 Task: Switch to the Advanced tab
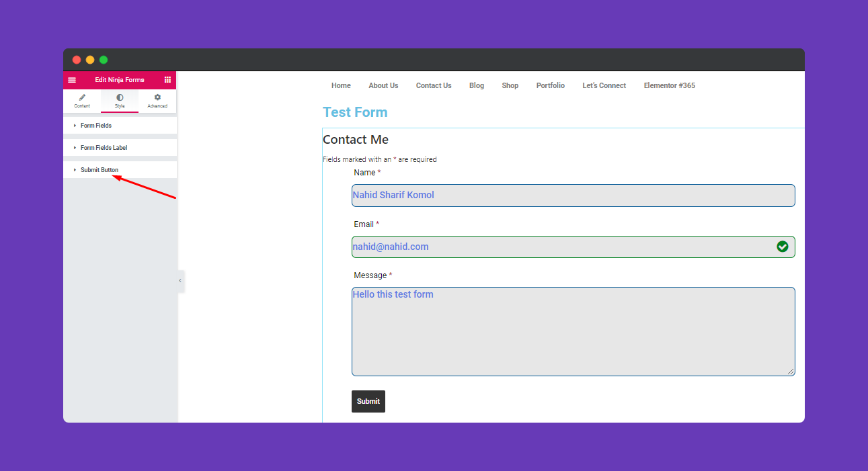point(157,101)
